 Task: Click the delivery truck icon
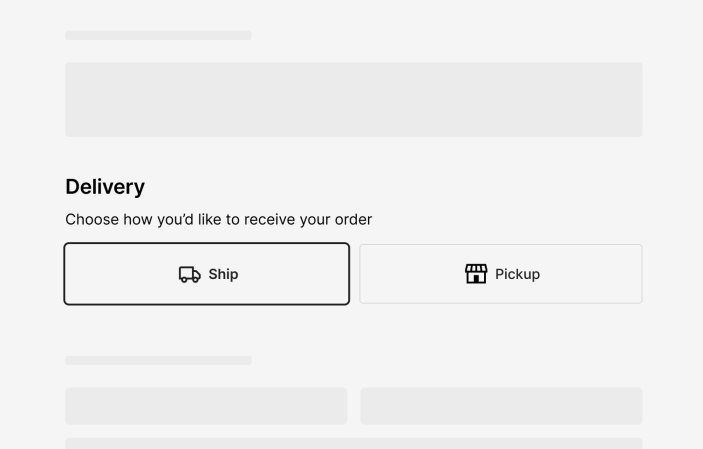190,274
